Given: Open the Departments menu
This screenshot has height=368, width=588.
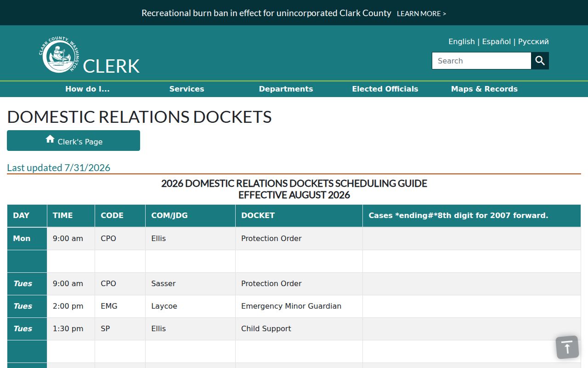Looking at the screenshot, I should click(286, 89).
